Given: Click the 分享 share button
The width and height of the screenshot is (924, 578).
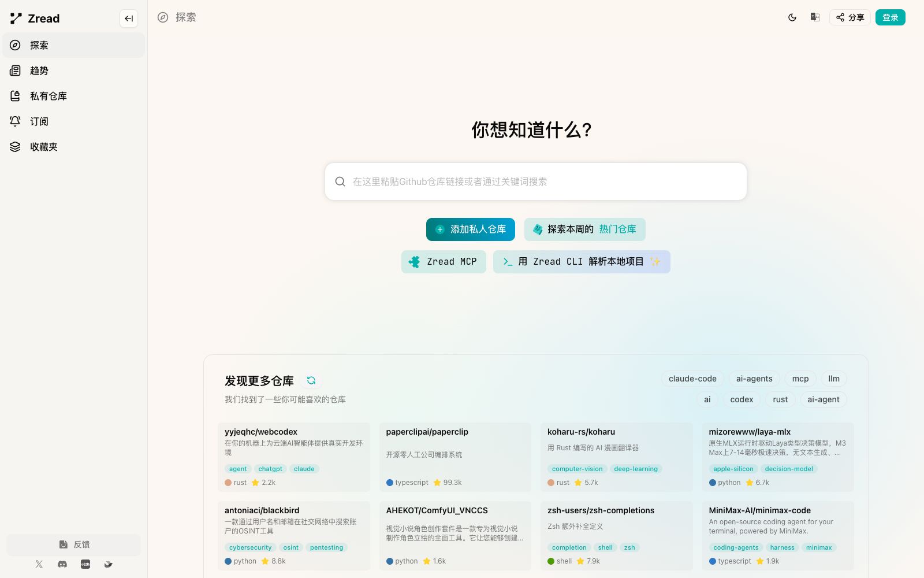Looking at the screenshot, I should [850, 17].
